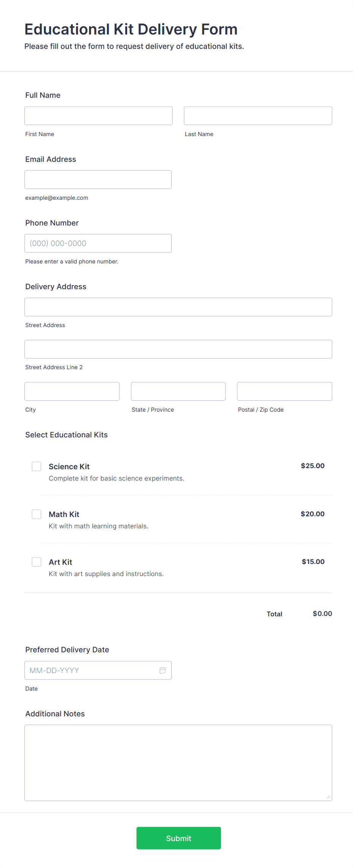Select the Art Kit checkbox

pyautogui.click(x=36, y=562)
